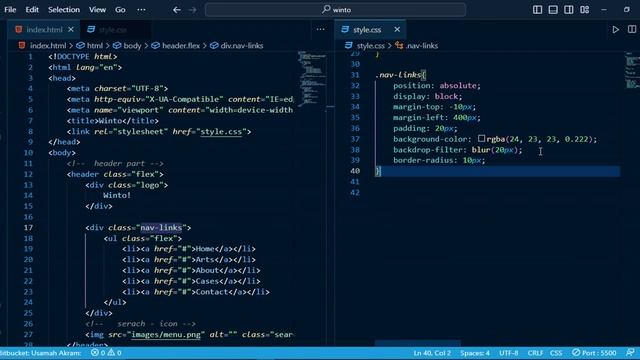Open the notifications icon in the status bar
Screen dimensions: 640x360
point(630,353)
